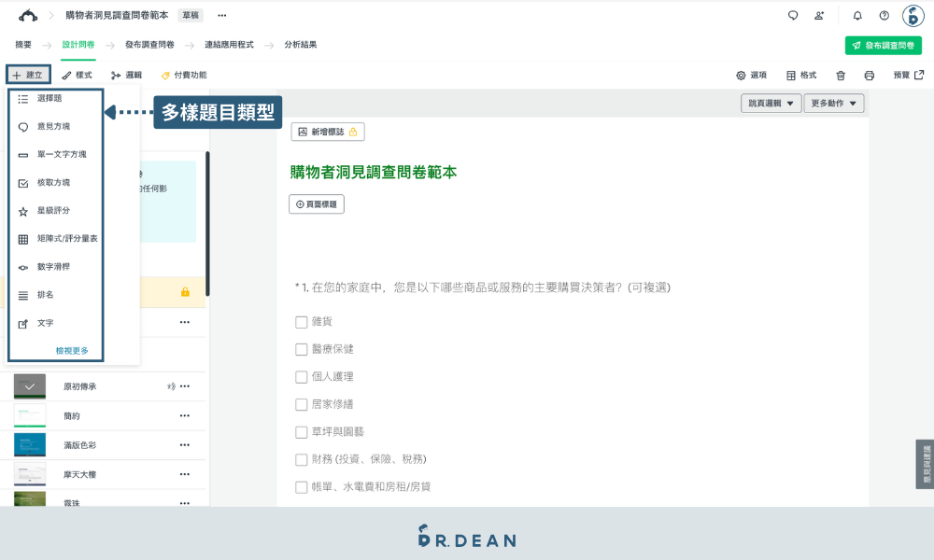This screenshot has width=934, height=560.
Task: Go to the 發布調查問卷 tab
Action: (x=149, y=45)
